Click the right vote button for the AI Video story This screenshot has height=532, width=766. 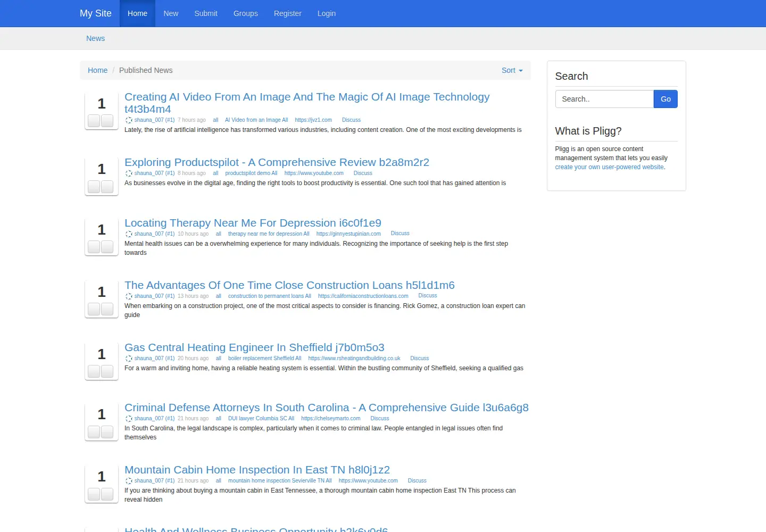(107, 121)
